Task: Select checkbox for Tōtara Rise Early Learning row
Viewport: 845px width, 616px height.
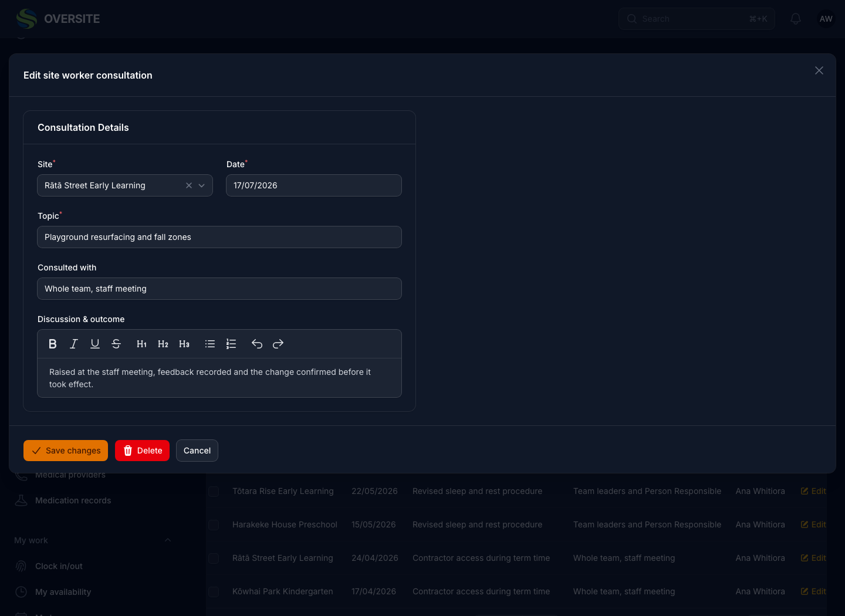Action: [214, 491]
